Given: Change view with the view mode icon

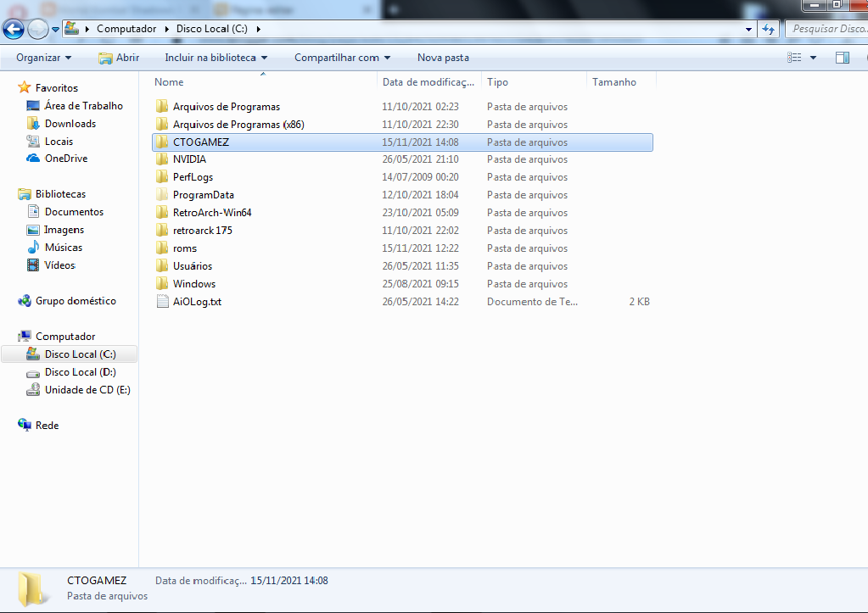Looking at the screenshot, I should [x=794, y=58].
